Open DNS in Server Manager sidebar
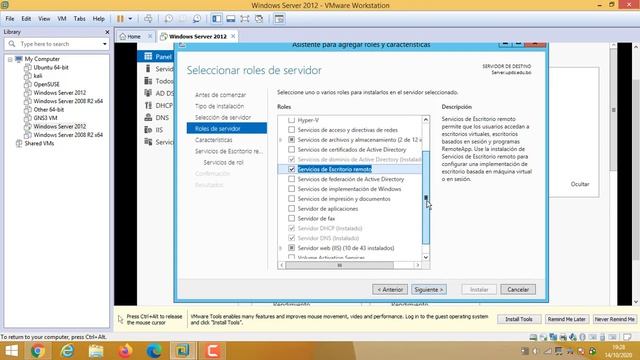The image size is (640, 360). (x=157, y=118)
